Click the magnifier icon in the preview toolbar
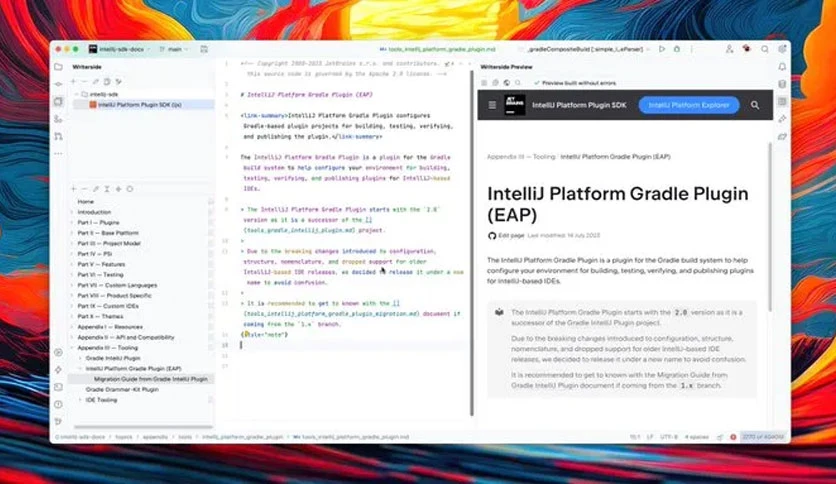This screenshot has width=836, height=484. (518, 83)
